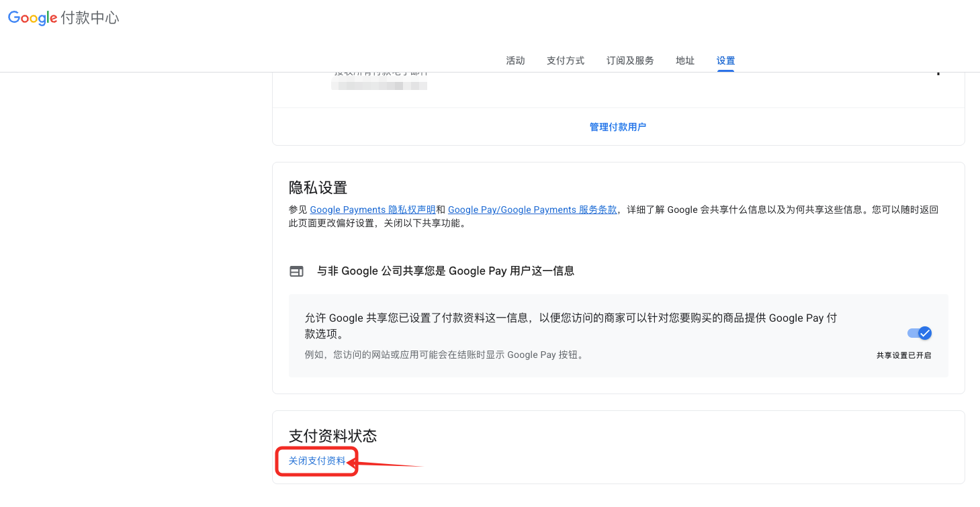Open the 设置 tab
Screen dimensions: 980x507
tap(725, 60)
